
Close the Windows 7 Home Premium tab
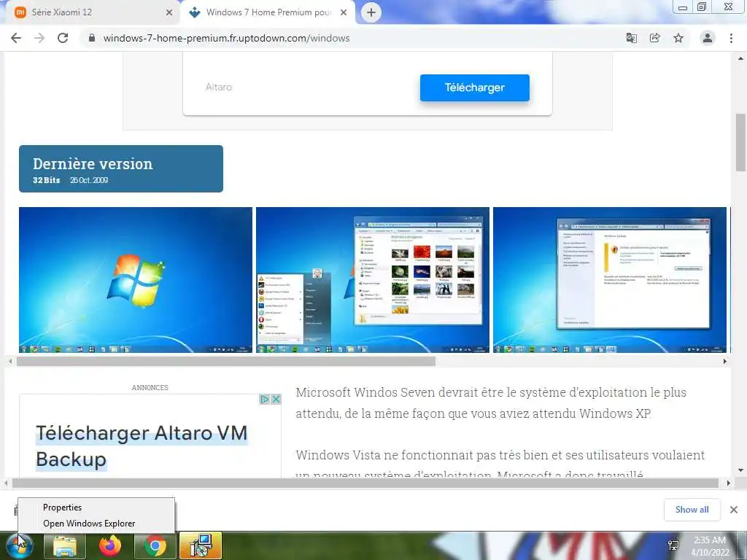(x=344, y=12)
